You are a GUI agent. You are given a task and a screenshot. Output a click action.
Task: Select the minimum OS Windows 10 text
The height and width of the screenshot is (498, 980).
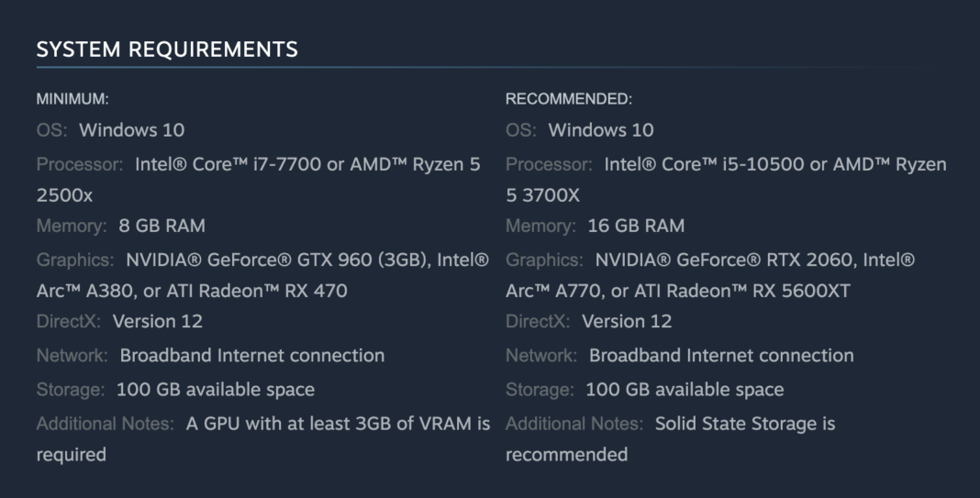click(131, 130)
